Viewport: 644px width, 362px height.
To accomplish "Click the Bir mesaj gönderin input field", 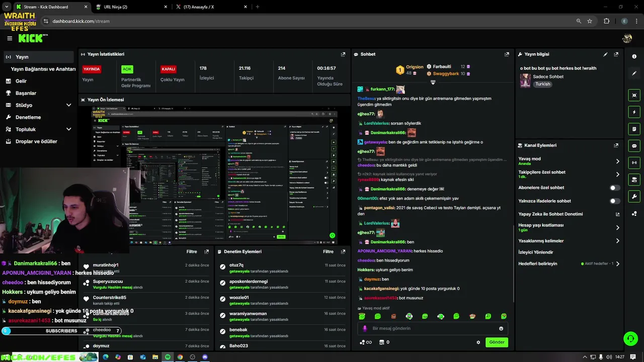I will [433, 328].
